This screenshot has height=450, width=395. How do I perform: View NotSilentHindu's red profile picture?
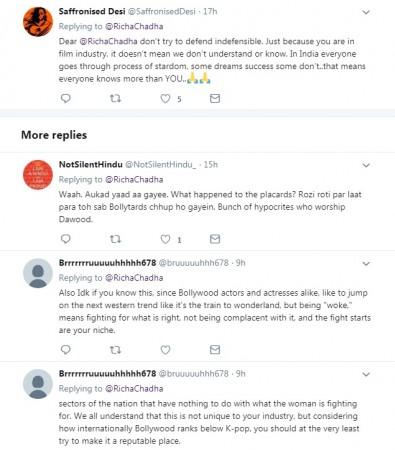(38, 175)
